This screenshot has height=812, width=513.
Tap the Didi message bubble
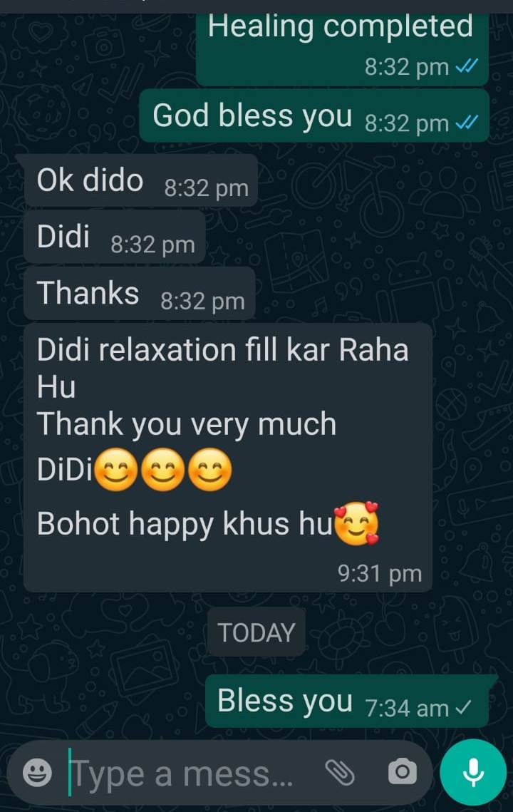pos(115,237)
